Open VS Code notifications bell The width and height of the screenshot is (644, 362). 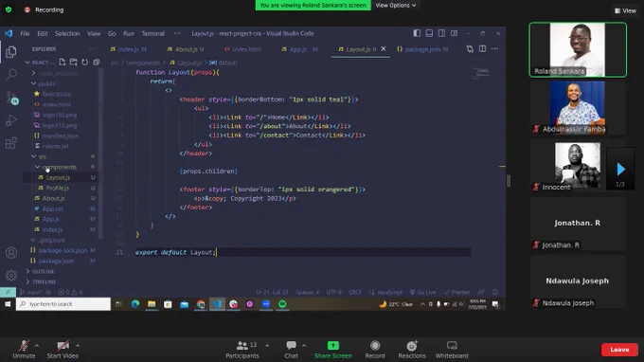pyautogui.click(x=495, y=292)
